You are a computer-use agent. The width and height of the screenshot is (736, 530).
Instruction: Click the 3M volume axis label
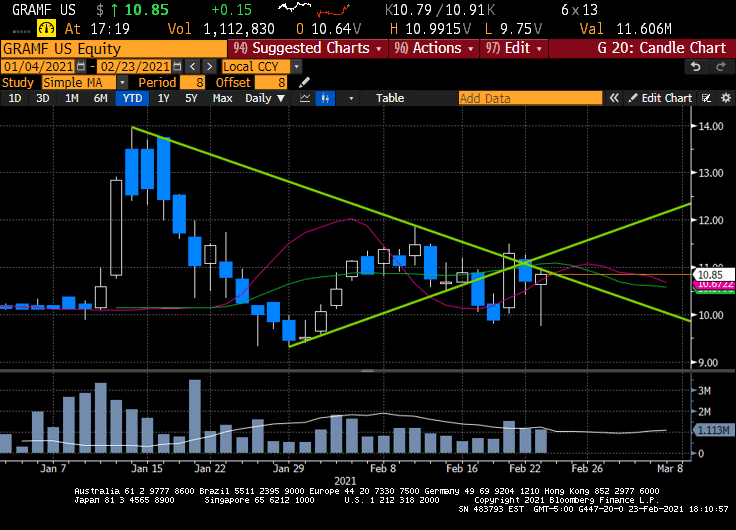coord(705,391)
